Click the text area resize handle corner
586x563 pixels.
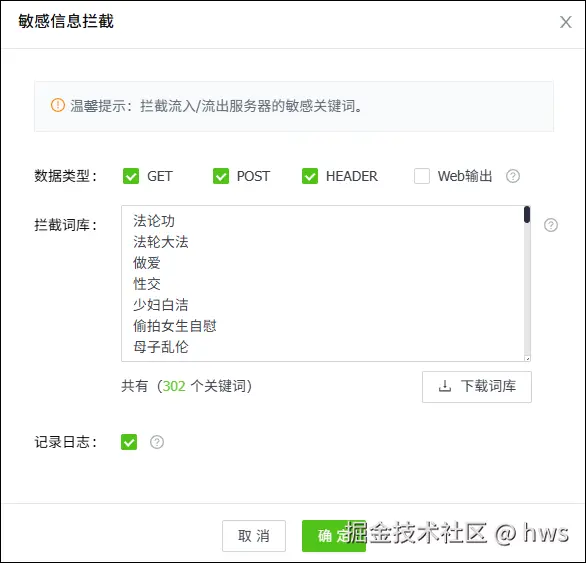coord(527,359)
